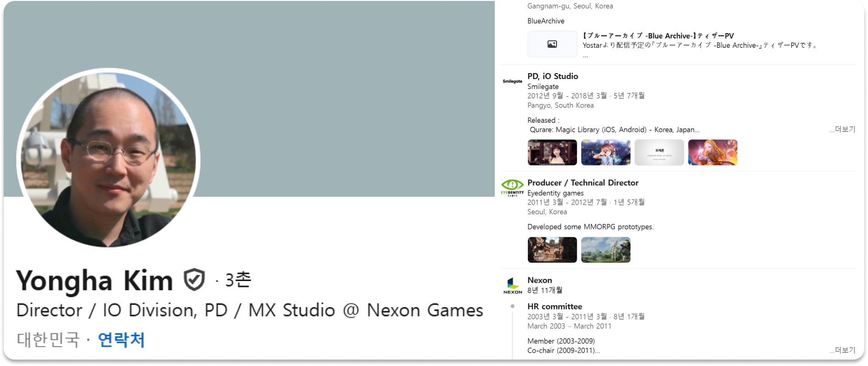
Task: Open the second Smilegate media thumbnail
Action: pos(606,152)
